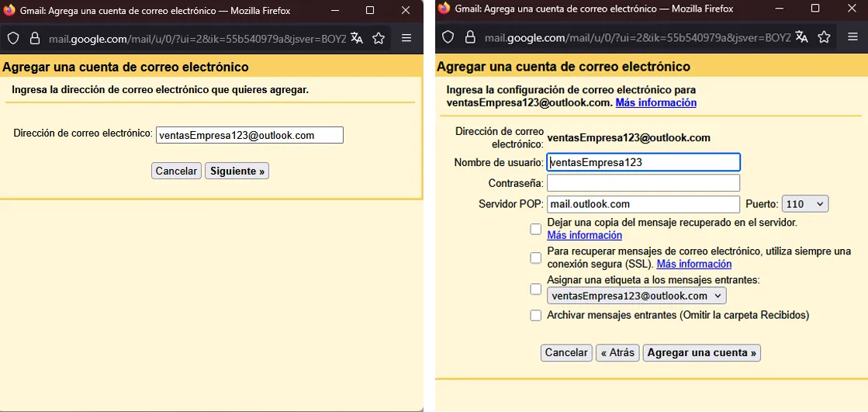The width and height of the screenshot is (868, 412).
Task: Click Cancelar button in right window
Action: [x=566, y=353]
